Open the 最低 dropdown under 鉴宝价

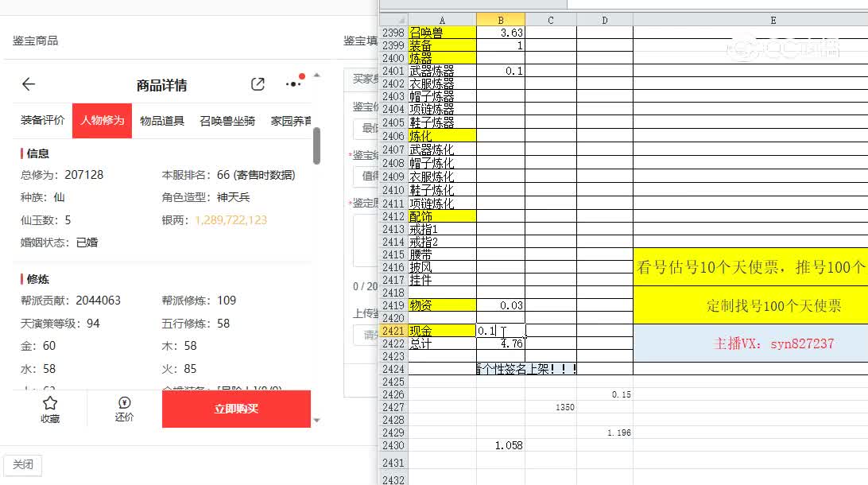(x=365, y=130)
